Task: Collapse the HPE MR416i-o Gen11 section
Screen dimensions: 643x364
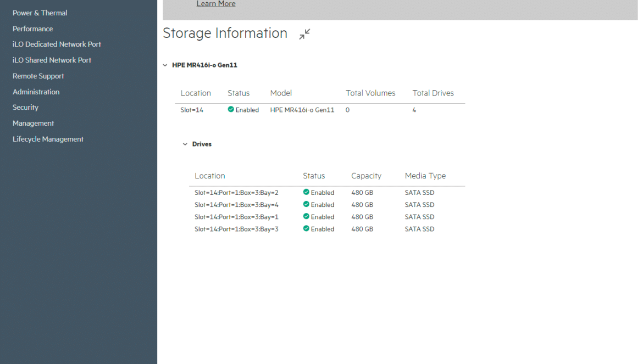Action: 165,65
